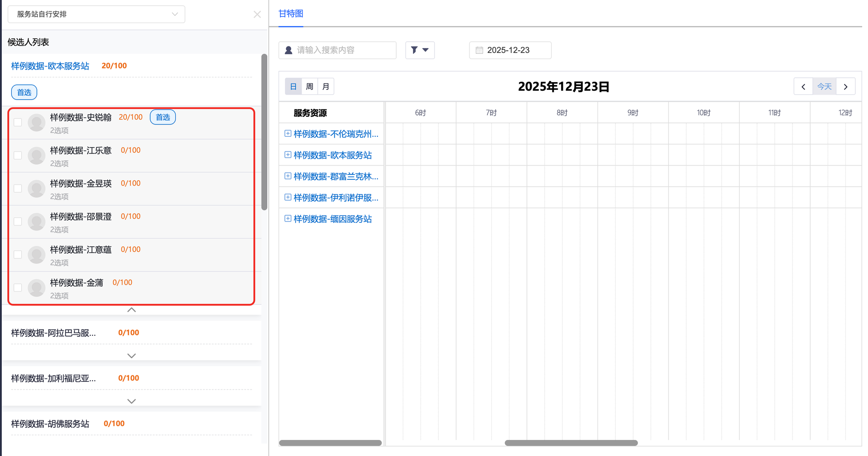
Task: Open calendar icon in date field
Action: pos(479,50)
